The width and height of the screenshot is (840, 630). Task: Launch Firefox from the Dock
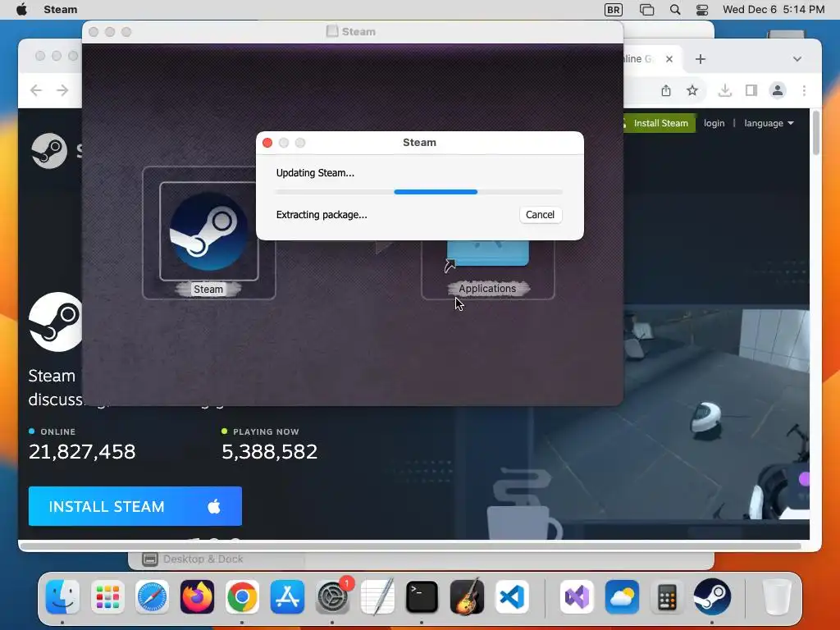(x=197, y=597)
